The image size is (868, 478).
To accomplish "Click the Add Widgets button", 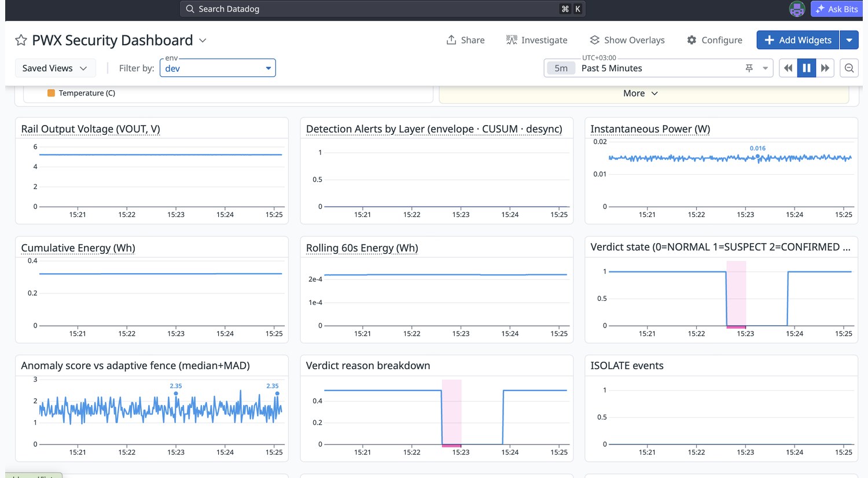I will 798,40.
